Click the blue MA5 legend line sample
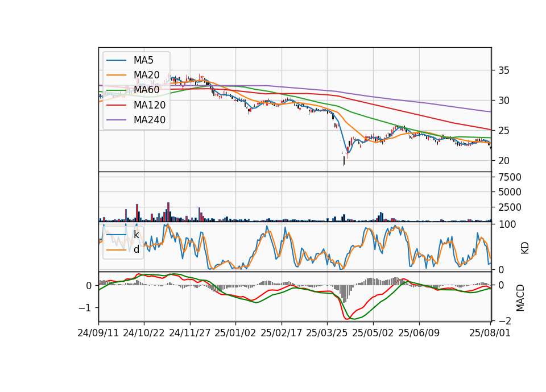This screenshot has height=392, width=546. (116, 61)
